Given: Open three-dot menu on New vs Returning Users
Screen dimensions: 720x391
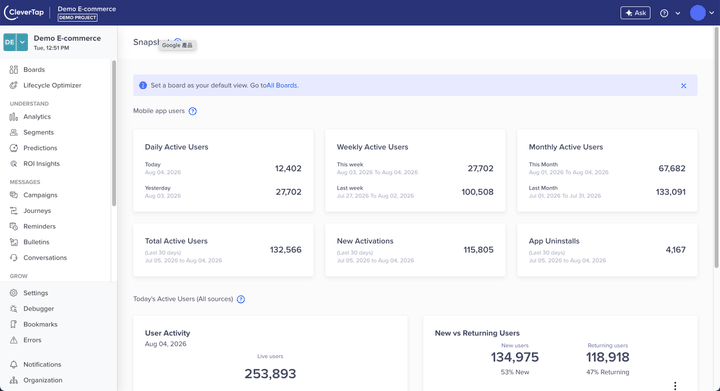Looking at the screenshot, I should coord(675,386).
